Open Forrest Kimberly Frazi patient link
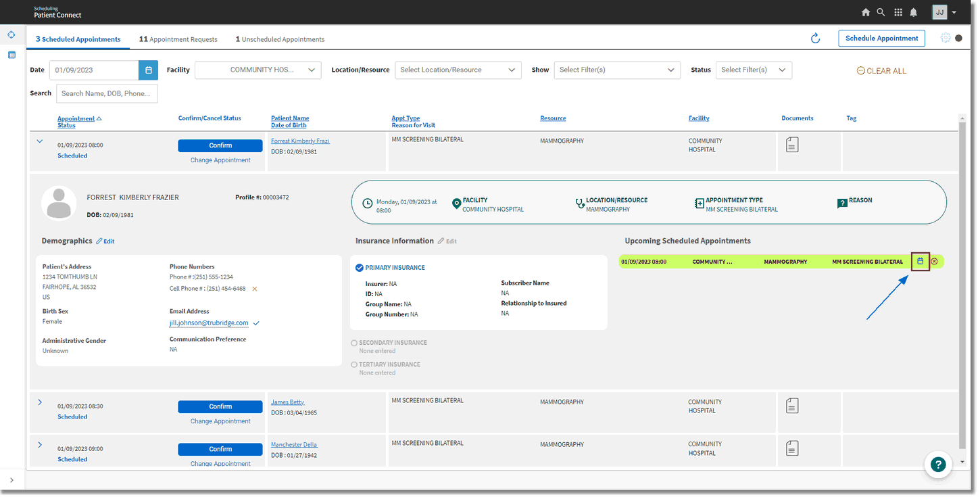This screenshot has height=497, width=980. point(300,141)
